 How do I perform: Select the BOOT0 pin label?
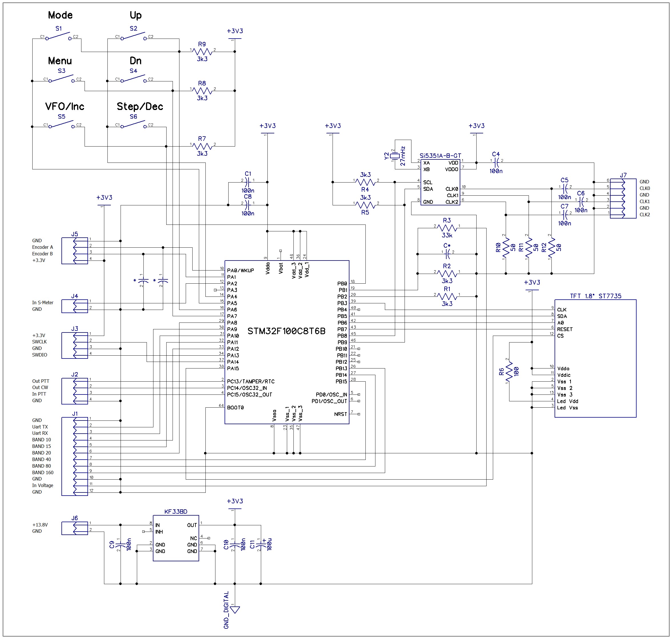pos(235,407)
